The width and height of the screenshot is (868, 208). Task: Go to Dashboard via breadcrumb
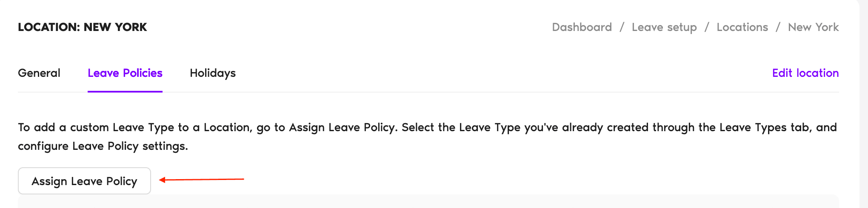point(582,27)
